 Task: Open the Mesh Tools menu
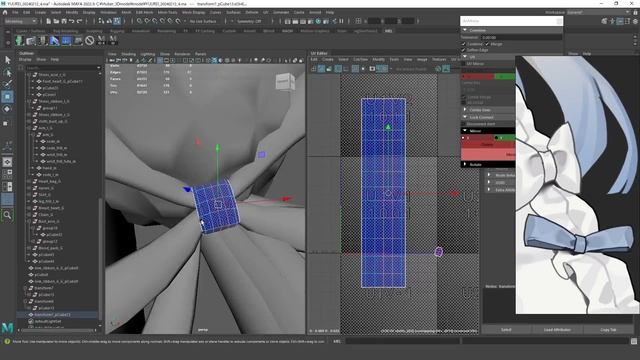pos(167,12)
